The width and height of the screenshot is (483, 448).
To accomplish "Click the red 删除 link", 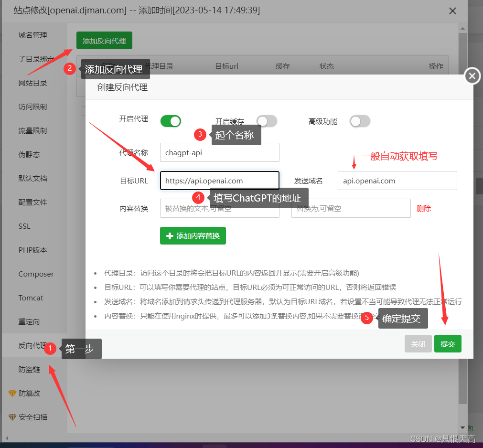I will click(x=424, y=208).
